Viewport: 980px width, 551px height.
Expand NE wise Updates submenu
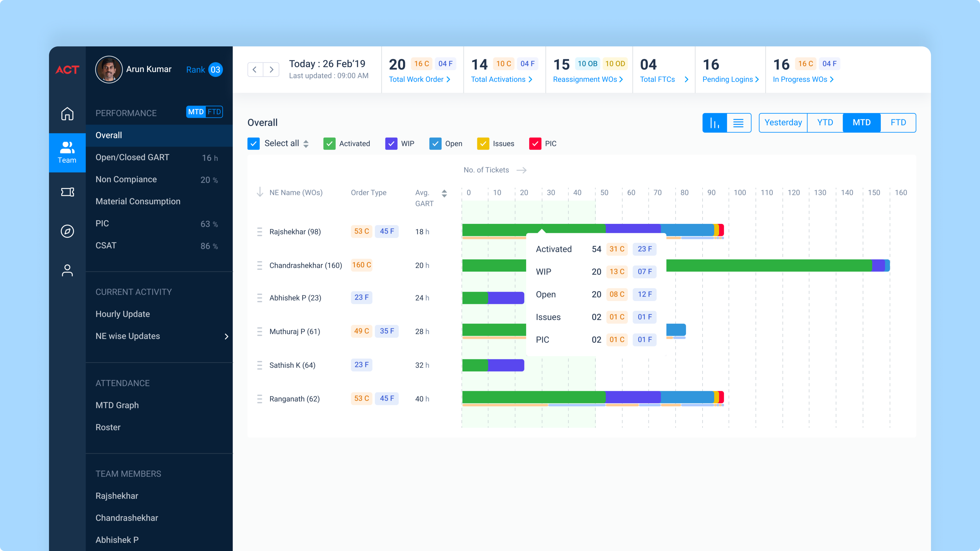click(226, 336)
